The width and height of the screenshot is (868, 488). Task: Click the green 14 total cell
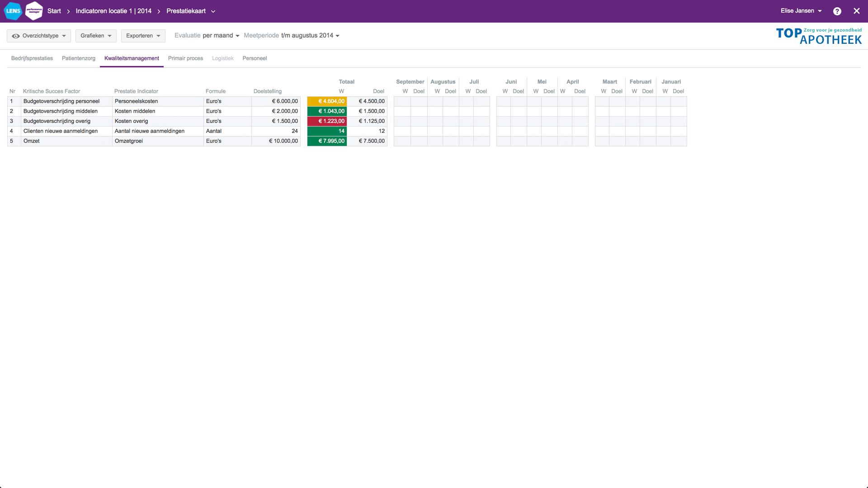pos(327,131)
